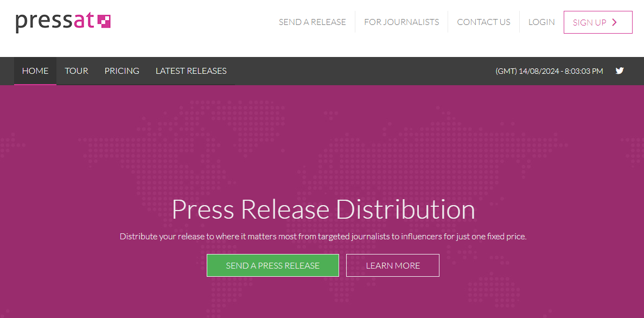Click the Twitter bird icon
The image size is (644, 318).
620,71
